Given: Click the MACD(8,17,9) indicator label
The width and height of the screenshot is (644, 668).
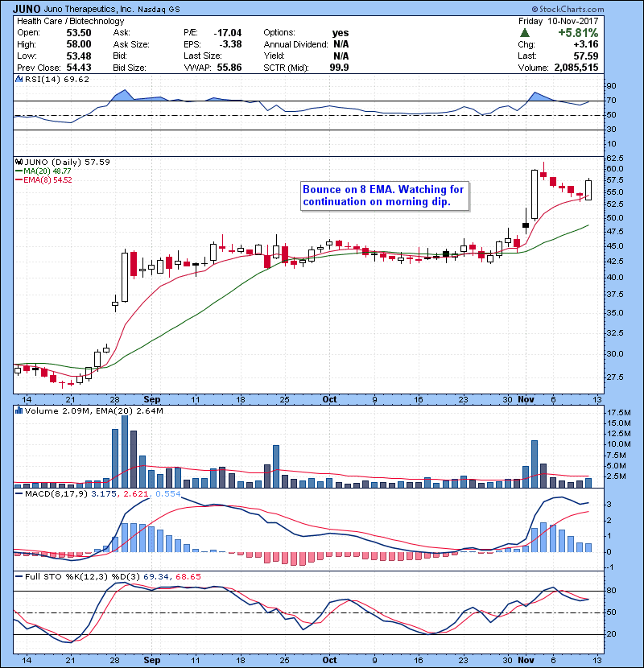Looking at the screenshot, I should pos(56,494).
